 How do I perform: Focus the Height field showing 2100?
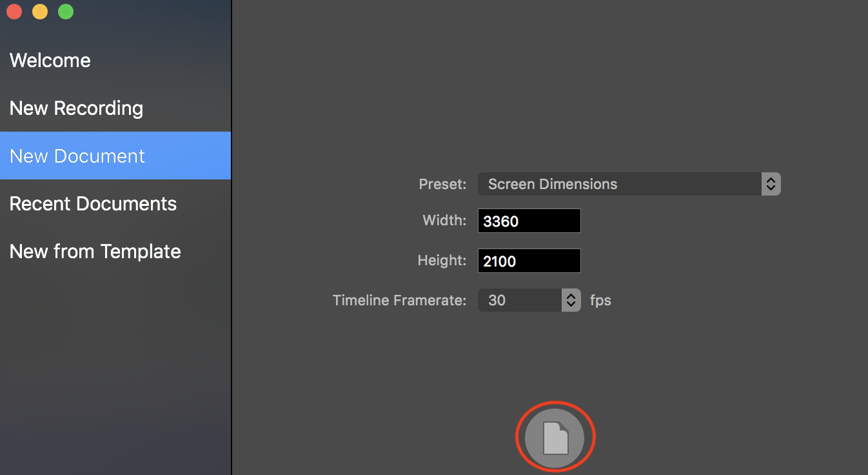coord(529,261)
